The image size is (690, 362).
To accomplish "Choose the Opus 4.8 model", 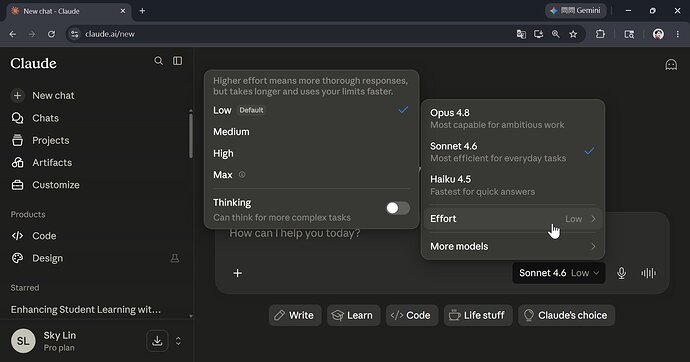I will point(513,118).
